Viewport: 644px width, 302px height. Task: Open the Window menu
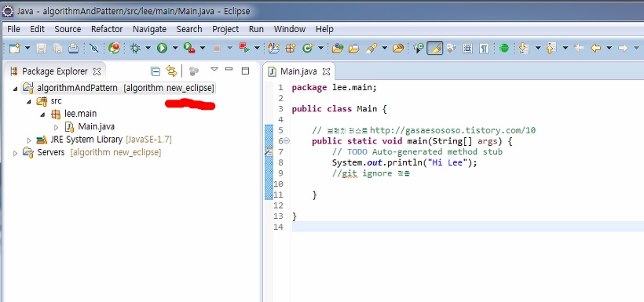click(290, 29)
